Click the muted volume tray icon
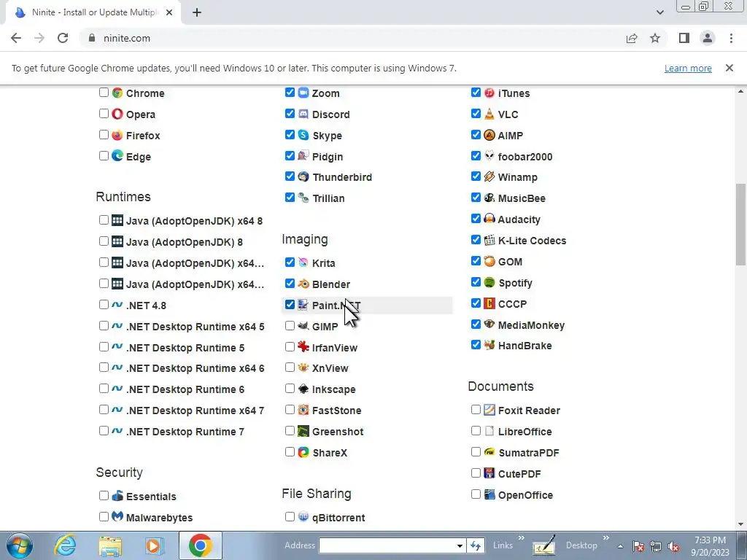Screen dimensions: 747x560 (x=673, y=547)
